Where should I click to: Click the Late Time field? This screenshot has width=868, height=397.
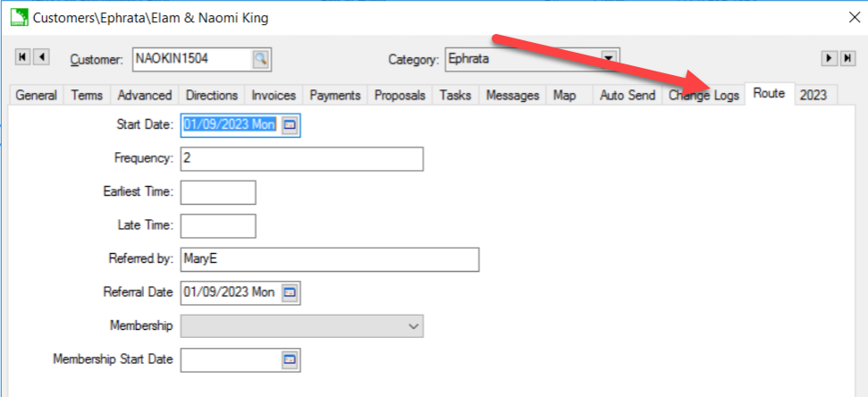(218, 226)
